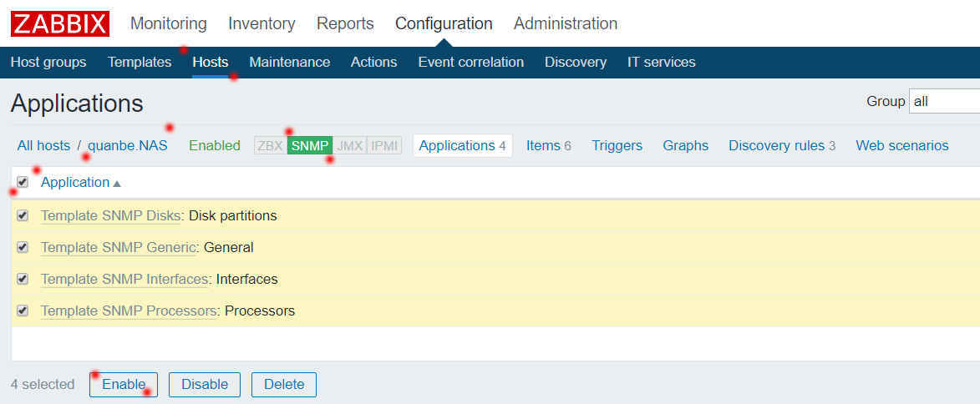Go to Host groups submenu
The height and width of the screenshot is (404, 980).
pyautogui.click(x=48, y=63)
